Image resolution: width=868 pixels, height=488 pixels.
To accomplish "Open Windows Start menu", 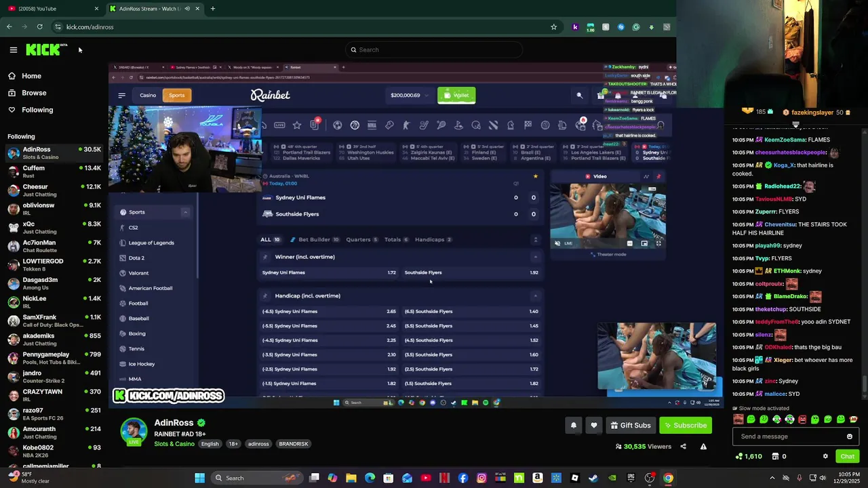I will point(199,478).
